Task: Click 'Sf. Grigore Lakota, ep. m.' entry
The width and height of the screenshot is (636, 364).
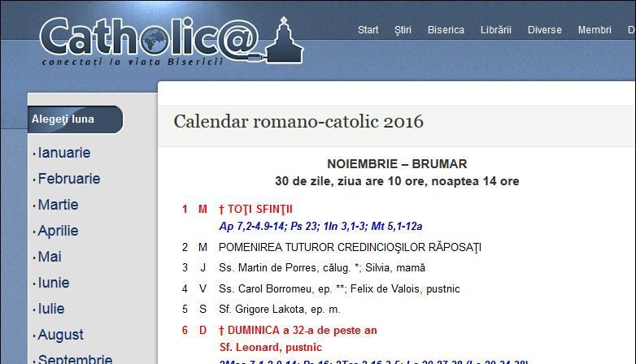Action: tap(280, 310)
